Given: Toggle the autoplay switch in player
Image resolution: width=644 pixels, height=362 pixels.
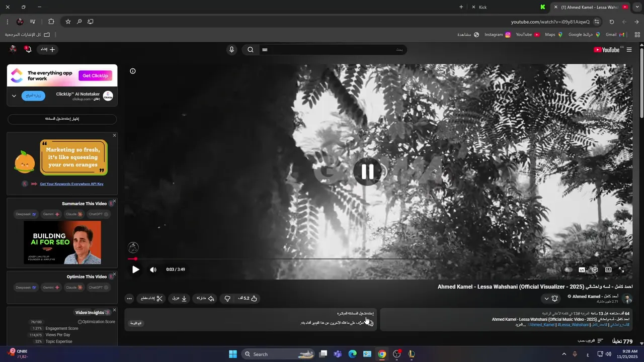Looking at the screenshot, I should (x=569, y=270).
